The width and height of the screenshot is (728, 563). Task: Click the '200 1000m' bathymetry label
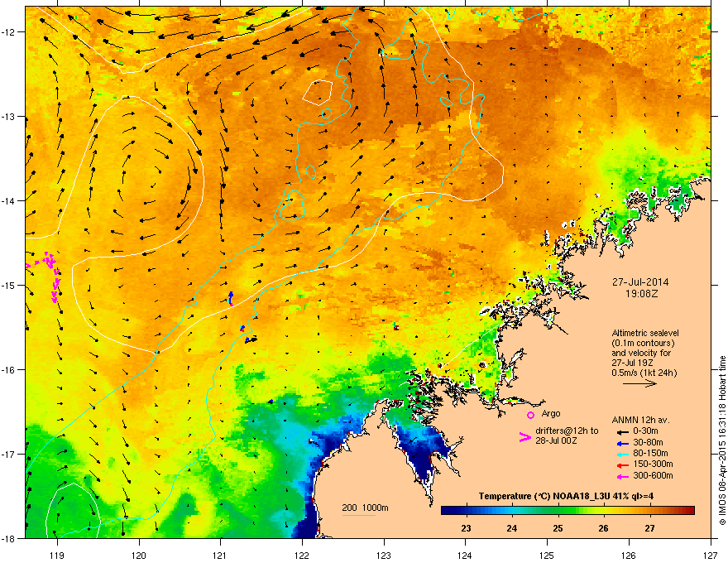click(x=365, y=508)
